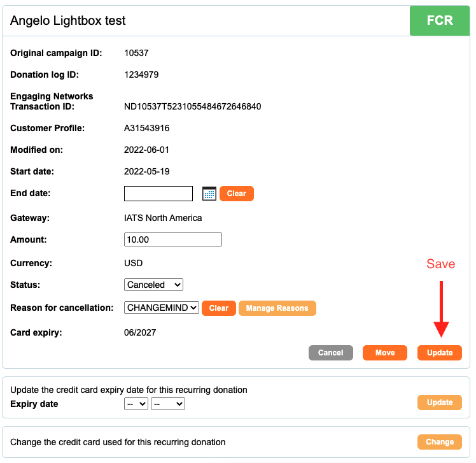Save changes with the orange Update button
Viewport: 476px width, 463px height.
pos(440,353)
